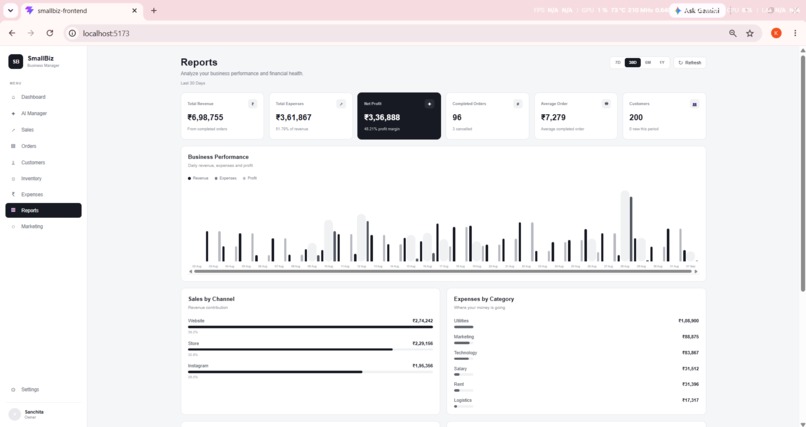The width and height of the screenshot is (806, 427).
Task: Open AI Manager from the sidebar
Action: coord(43,114)
